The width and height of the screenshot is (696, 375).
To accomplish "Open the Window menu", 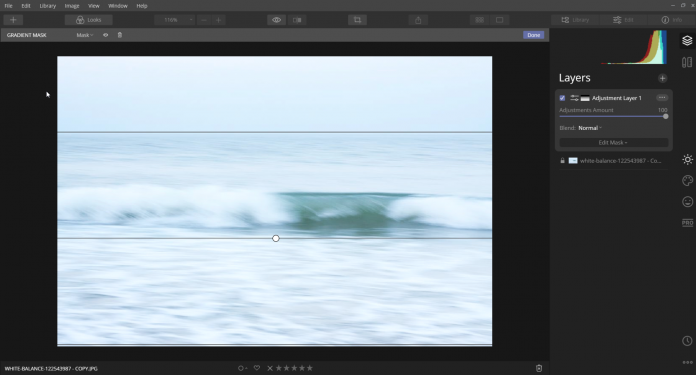I will pyautogui.click(x=118, y=6).
